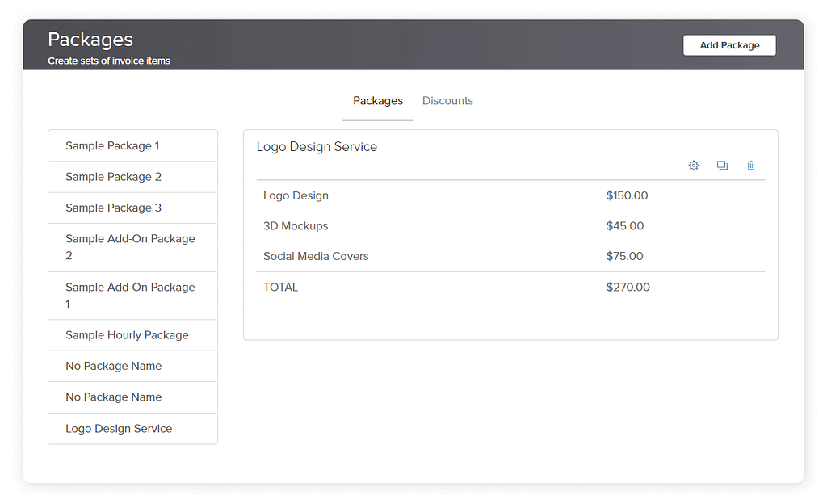
Task: Click the $75.00 price
Action: tap(624, 256)
